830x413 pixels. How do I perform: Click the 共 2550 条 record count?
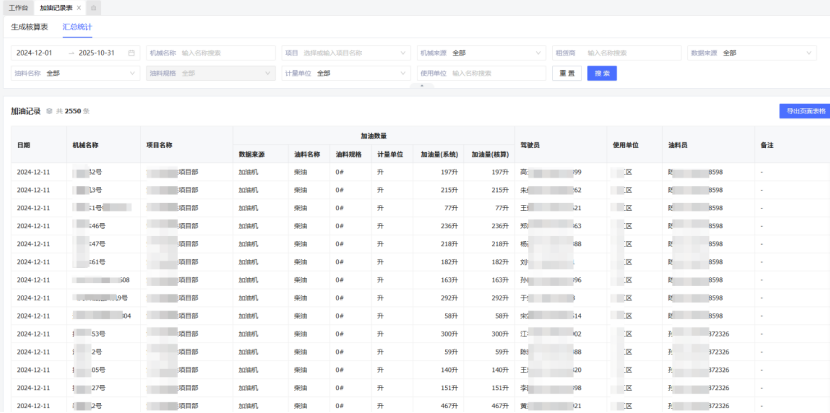pyautogui.click(x=73, y=111)
